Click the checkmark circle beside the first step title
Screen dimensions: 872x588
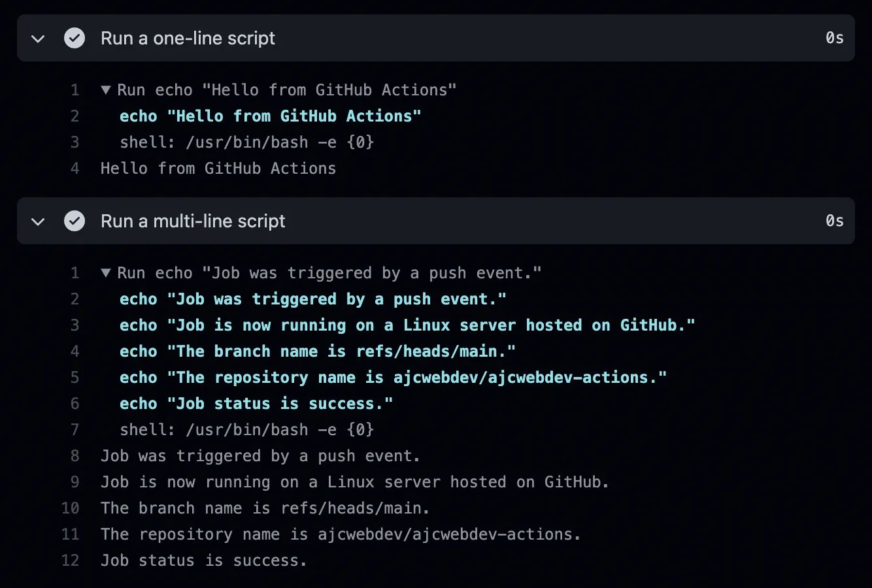75,38
